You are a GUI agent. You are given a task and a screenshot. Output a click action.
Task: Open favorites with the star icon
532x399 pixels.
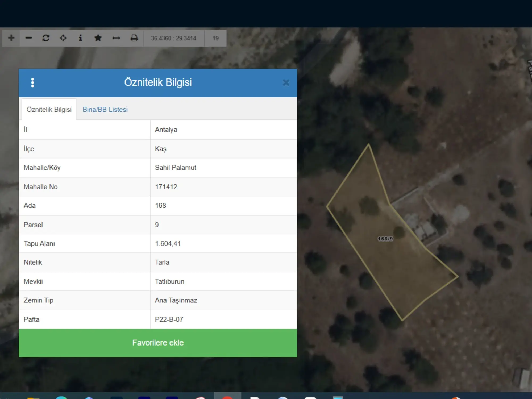coord(98,38)
